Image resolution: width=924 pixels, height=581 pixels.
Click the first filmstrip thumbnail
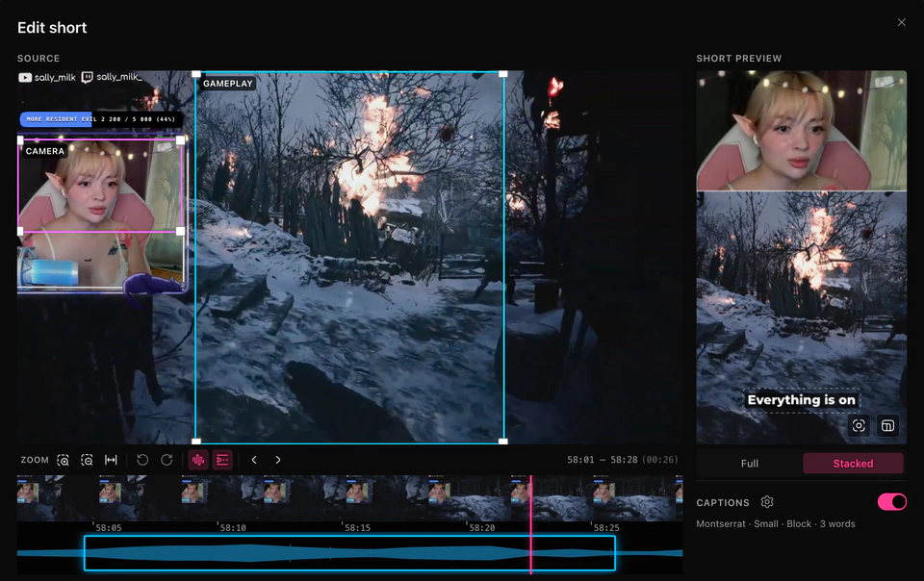[x=58, y=498]
